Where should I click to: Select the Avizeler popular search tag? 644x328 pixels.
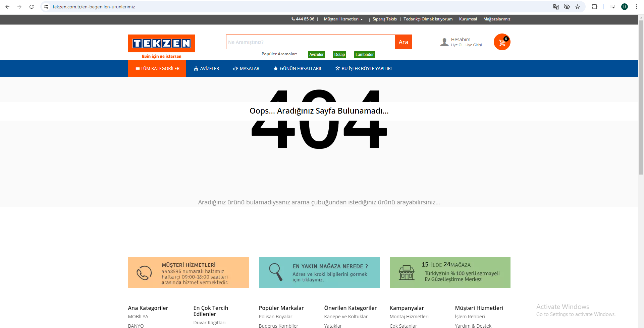(316, 55)
